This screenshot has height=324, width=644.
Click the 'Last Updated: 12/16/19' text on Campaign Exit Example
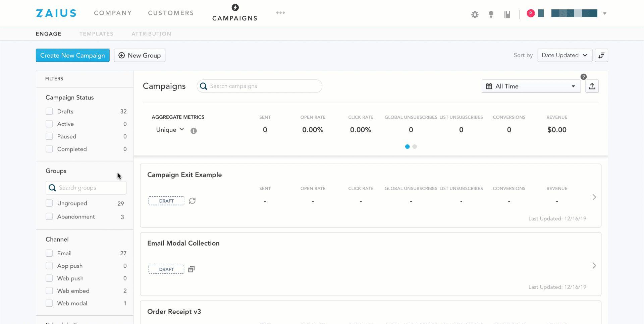coord(557,218)
